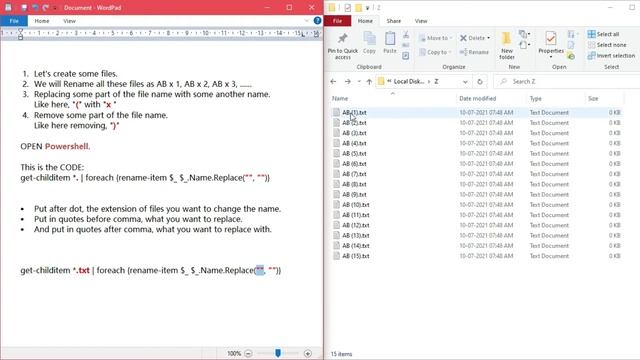The height and width of the screenshot is (360, 640).
Task: Switch to the Share tab in Explorer
Action: (393, 21)
